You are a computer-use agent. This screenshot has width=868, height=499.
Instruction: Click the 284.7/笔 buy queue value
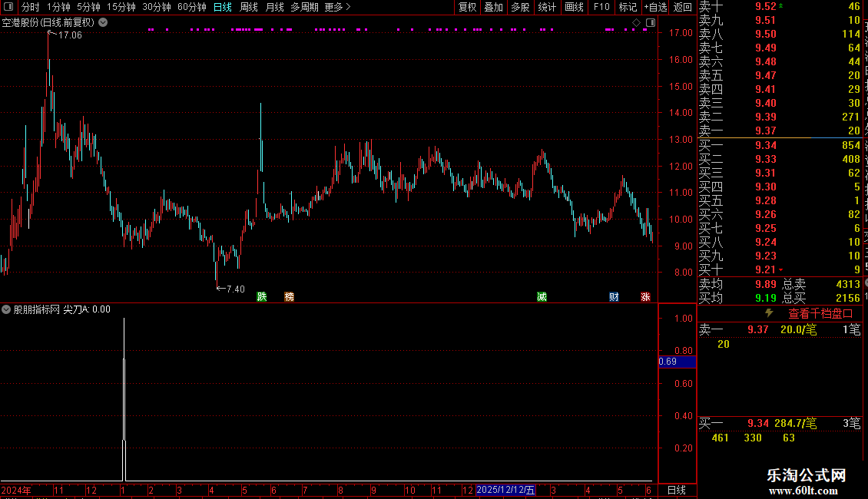[x=796, y=423]
